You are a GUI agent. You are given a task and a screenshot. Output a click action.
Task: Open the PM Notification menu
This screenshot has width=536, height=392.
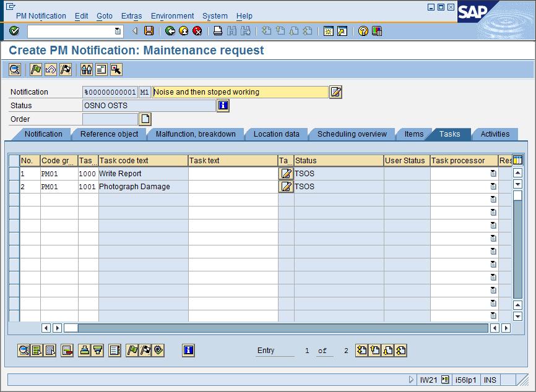pyautogui.click(x=41, y=16)
